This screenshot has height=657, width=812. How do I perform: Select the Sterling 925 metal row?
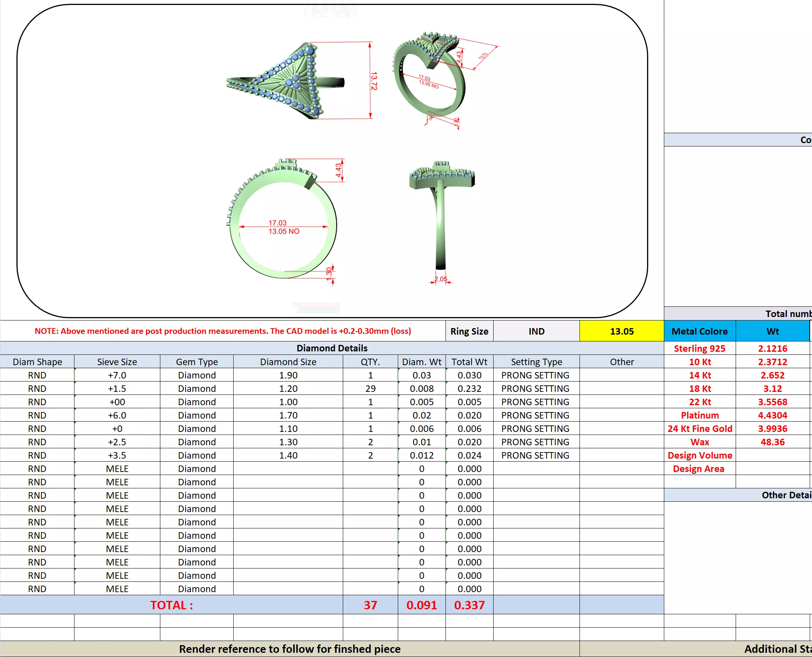pos(699,348)
